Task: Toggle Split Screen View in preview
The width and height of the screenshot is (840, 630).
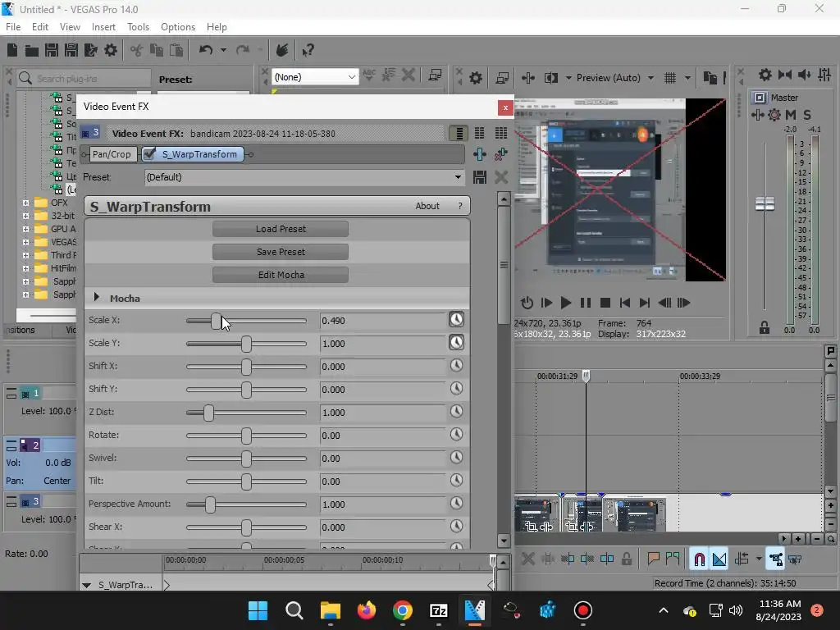Action: (x=551, y=78)
